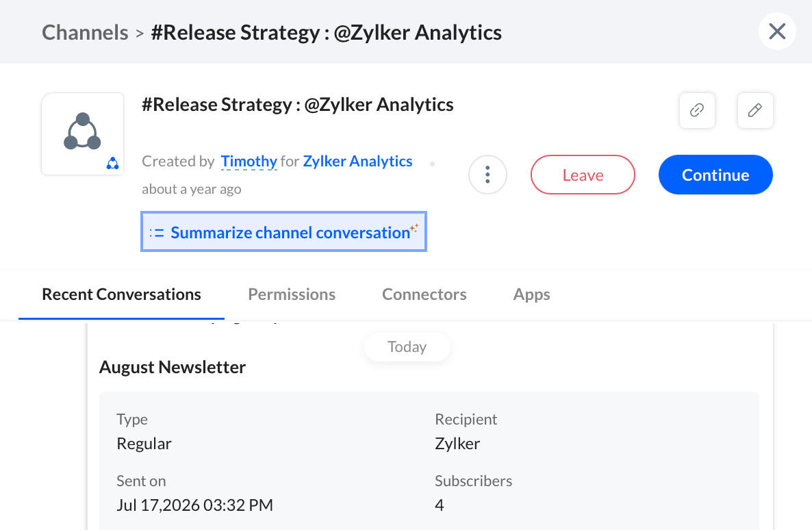
Task: Open the Zylker Analytics team link
Action: click(357, 161)
